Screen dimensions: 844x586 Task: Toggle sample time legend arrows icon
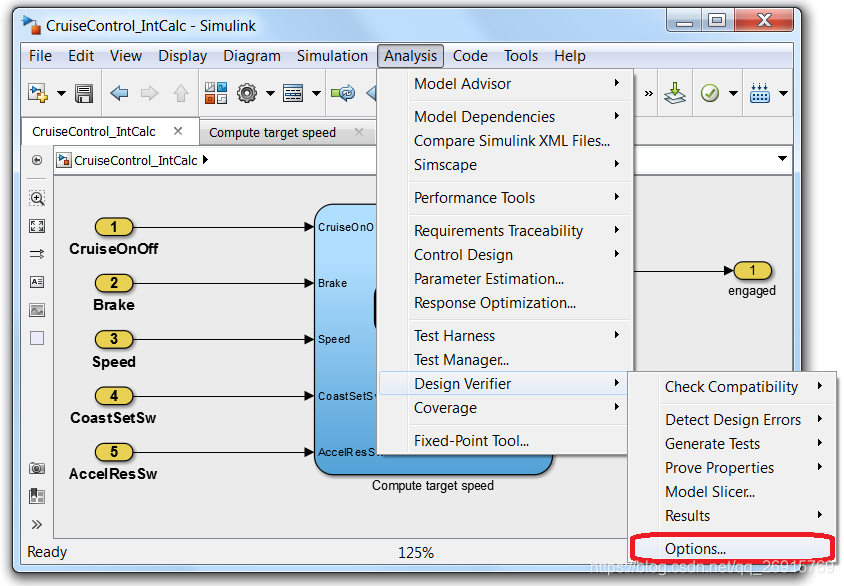point(37,254)
